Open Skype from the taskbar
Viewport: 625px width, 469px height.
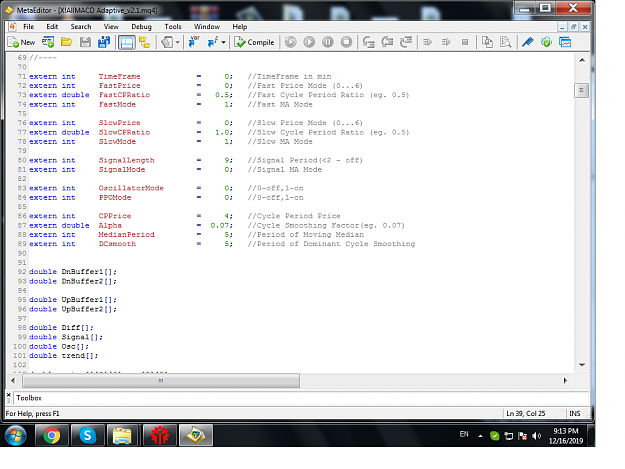coord(87,435)
